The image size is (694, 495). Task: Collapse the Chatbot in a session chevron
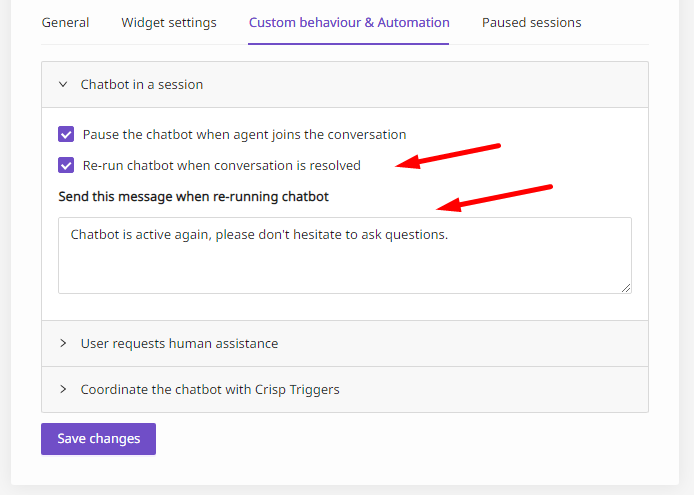(63, 84)
